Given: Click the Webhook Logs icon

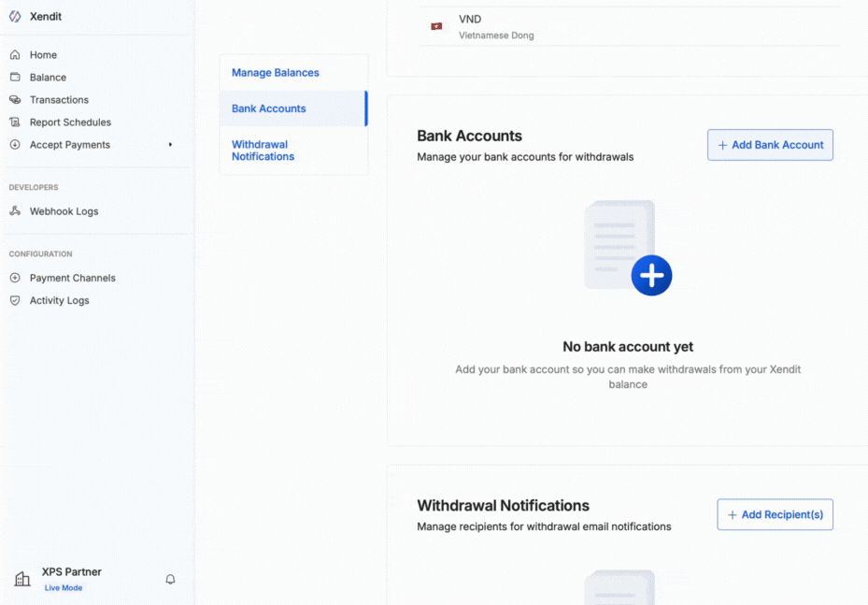Looking at the screenshot, I should click(15, 210).
